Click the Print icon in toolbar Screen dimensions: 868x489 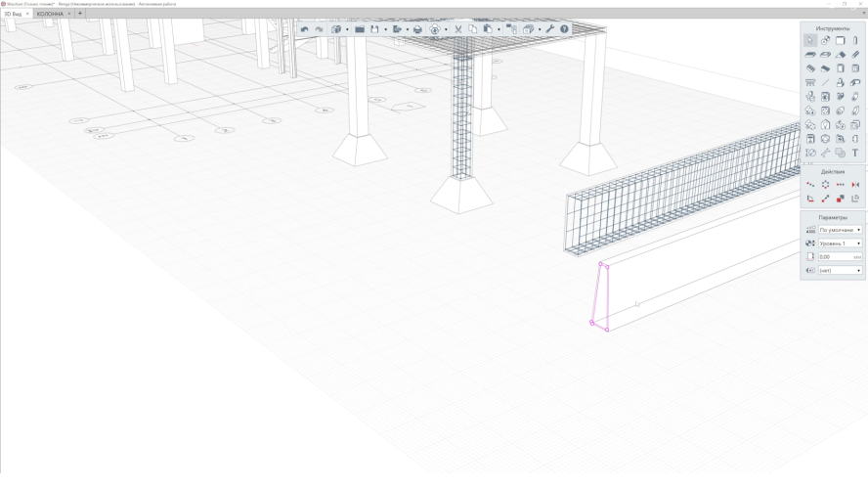pos(417,29)
